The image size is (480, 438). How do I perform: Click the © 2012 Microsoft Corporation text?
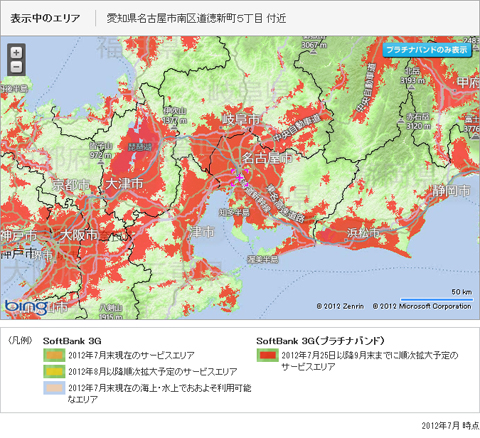tap(422, 306)
